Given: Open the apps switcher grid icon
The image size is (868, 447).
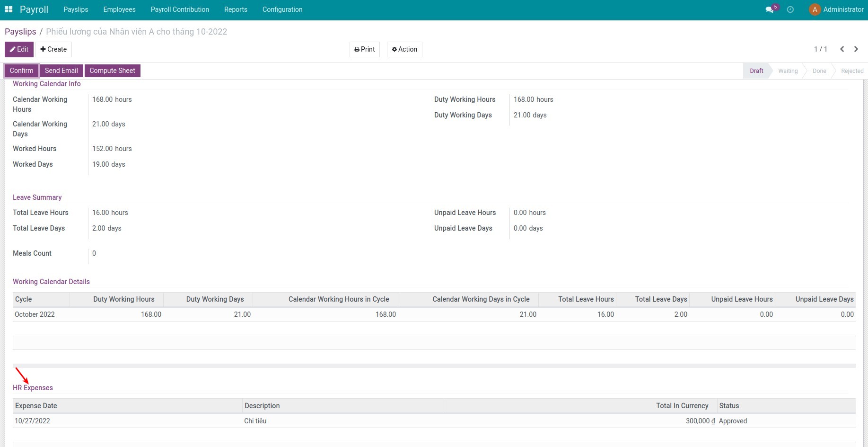Looking at the screenshot, I should (x=9, y=9).
